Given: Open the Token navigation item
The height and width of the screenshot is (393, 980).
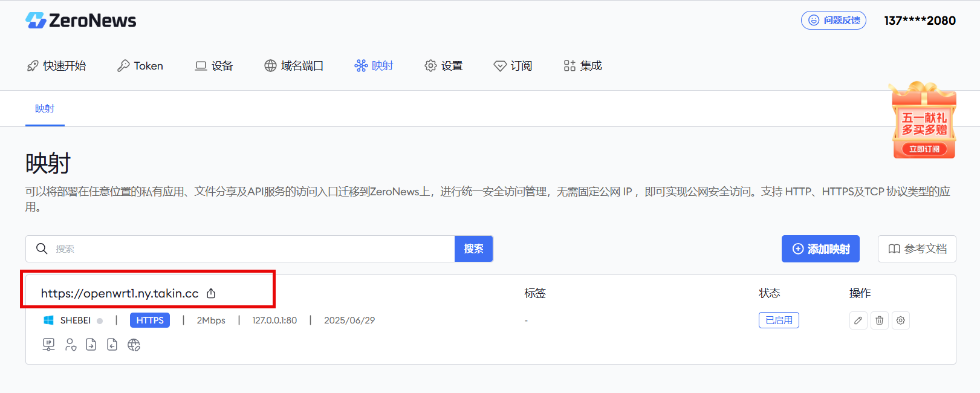Looking at the screenshot, I should [x=140, y=66].
